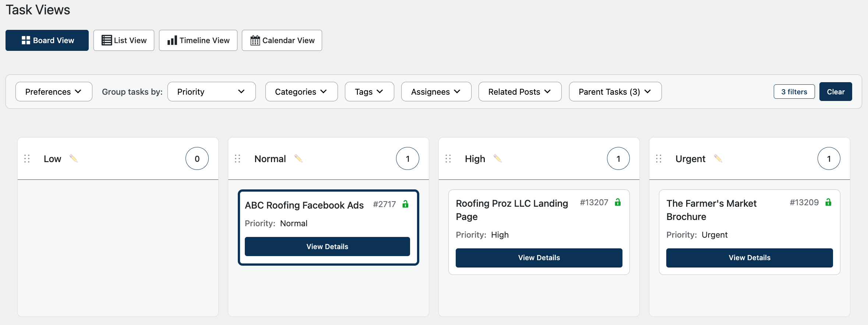
Task: Switch to Calendar View
Action: click(x=282, y=40)
